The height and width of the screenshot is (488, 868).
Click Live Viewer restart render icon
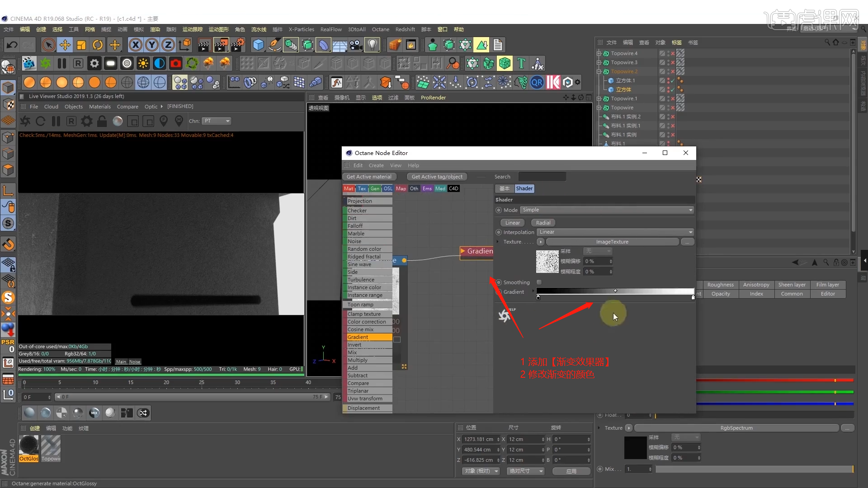click(40, 121)
